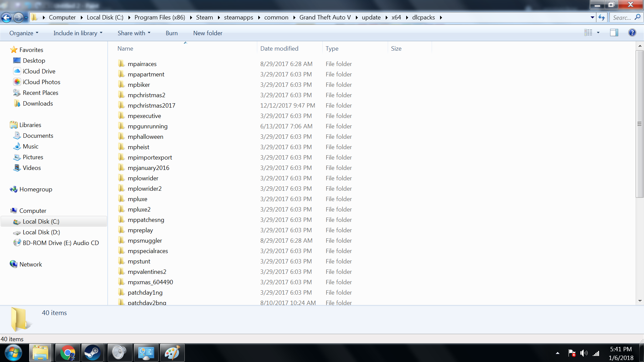Viewport: 644px width, 362px height.
Task: Click Grand Theft Auto V breadcrumb
Action: [x=325, y=17]
